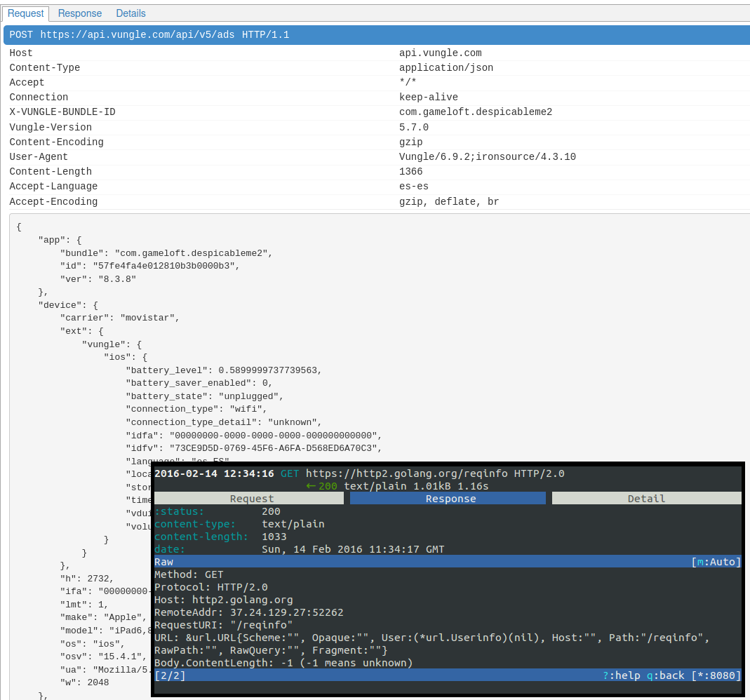The width and height of the screenshot is (750, 700).
Task: Click the Connection header name
Action: pos(39,97)
